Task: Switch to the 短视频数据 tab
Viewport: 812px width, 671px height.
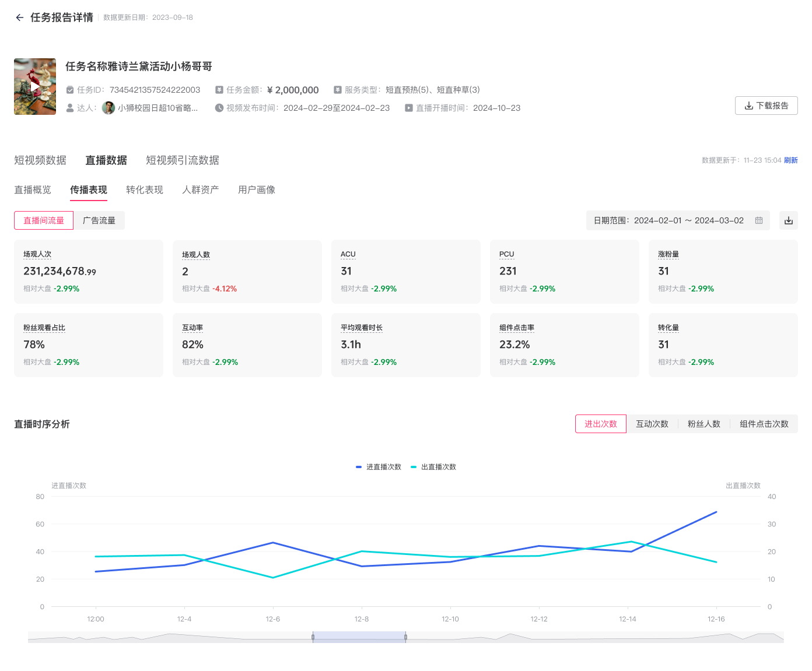Action: click(40, 160)
